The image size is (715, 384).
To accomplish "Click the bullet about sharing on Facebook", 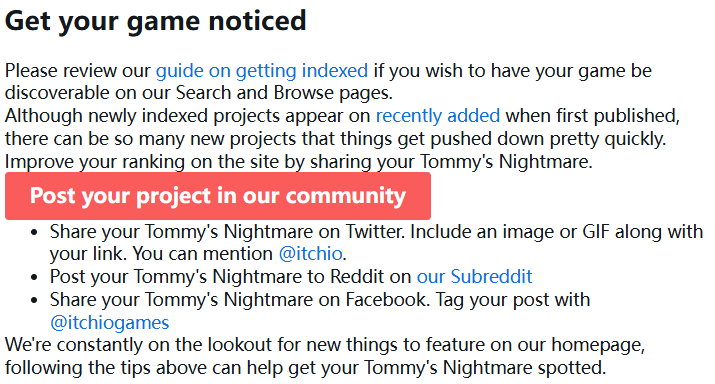I will tap(320, 311).
